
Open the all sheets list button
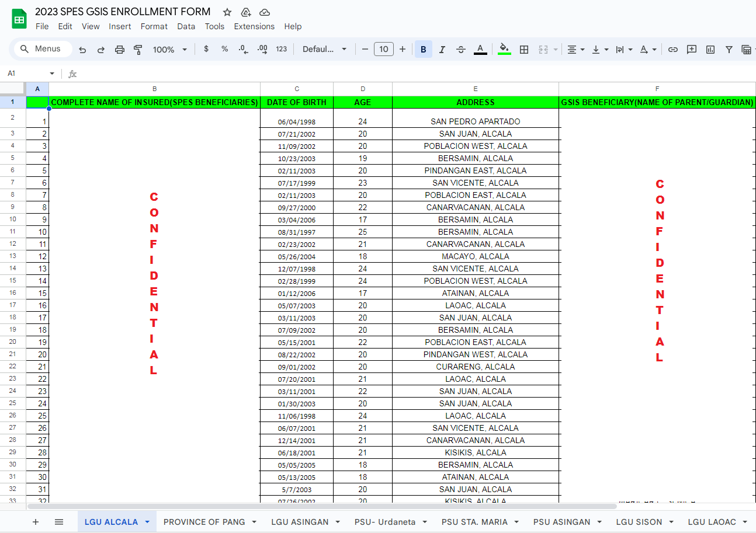click(59, 522)
